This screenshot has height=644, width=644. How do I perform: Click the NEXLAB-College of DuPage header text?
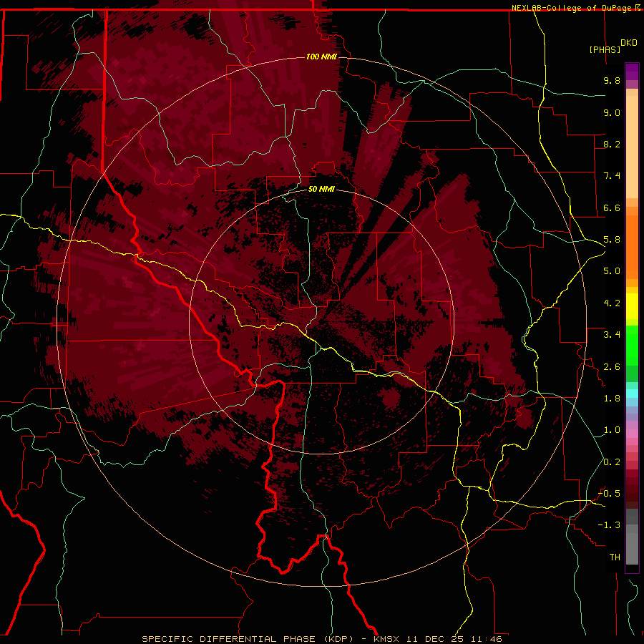[x=572, y=8]
